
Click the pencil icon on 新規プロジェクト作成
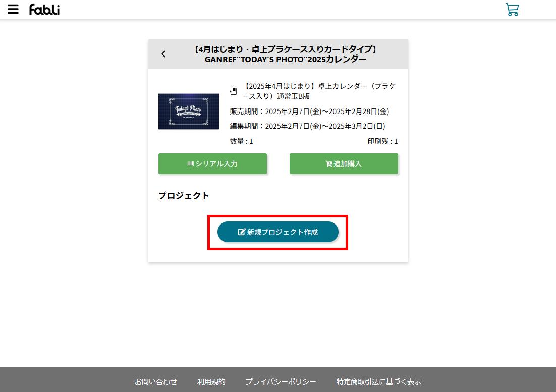(242, 232)
